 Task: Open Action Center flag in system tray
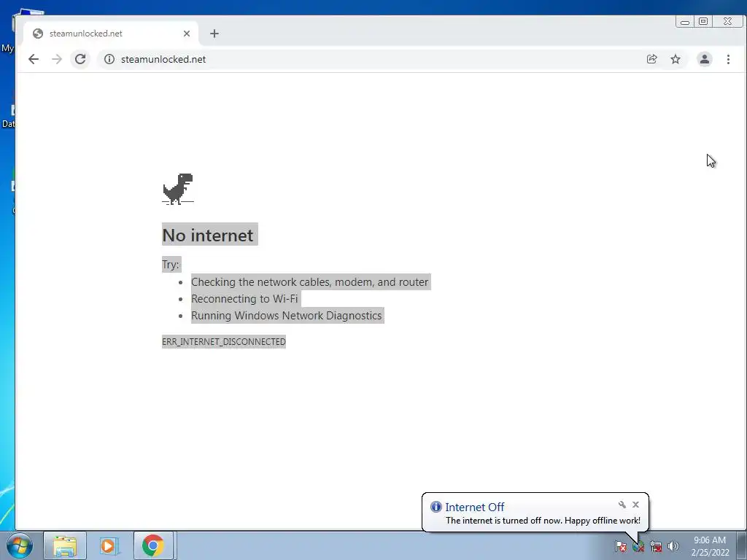pos(620,546)
